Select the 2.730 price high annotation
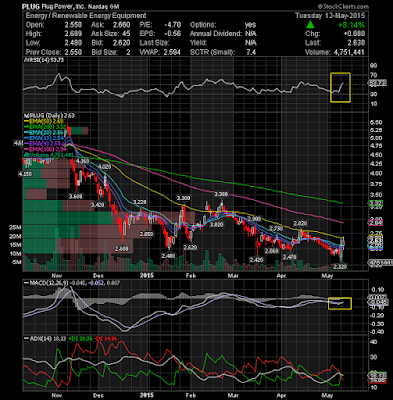Screen dimensions: 393x400 [276, 228]
